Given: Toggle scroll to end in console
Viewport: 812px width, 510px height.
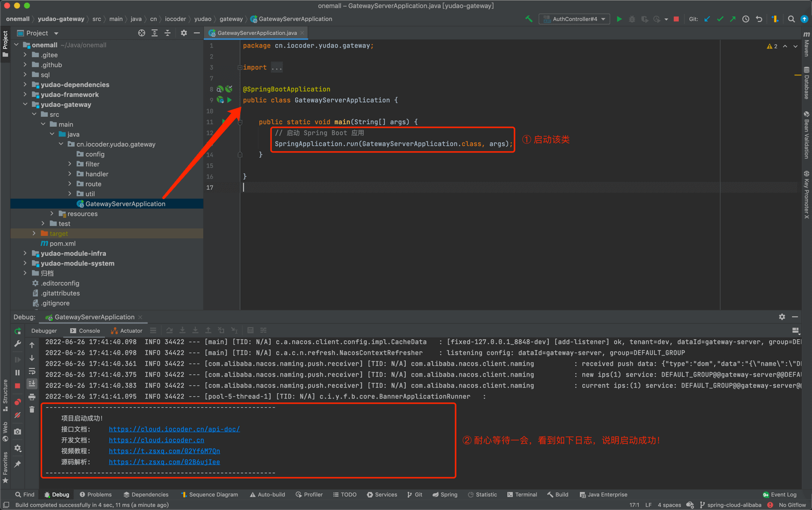Looking at the screenshot, I should [x=32, y=384].
